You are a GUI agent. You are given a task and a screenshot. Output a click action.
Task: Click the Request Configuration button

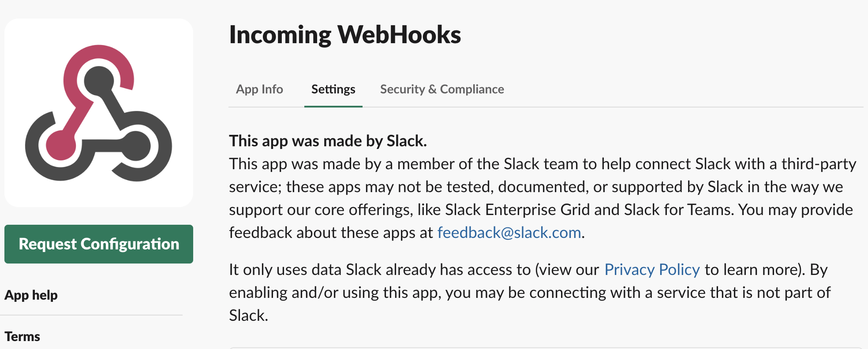(99, 244)
